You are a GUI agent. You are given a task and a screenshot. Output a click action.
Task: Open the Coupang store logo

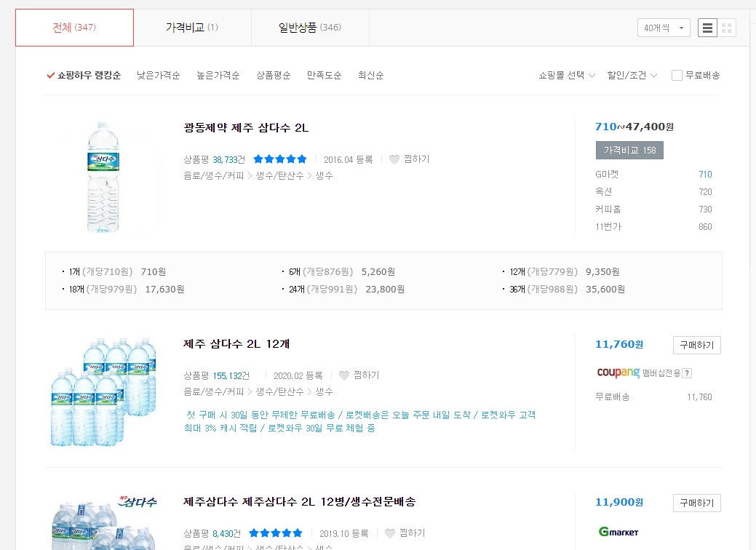[618, 372]
